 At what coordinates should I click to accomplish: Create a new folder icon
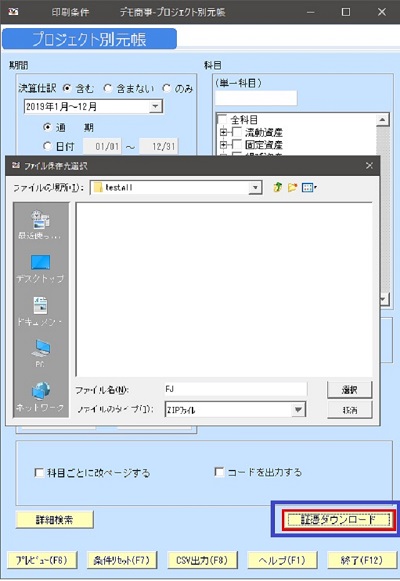point(293,187)
